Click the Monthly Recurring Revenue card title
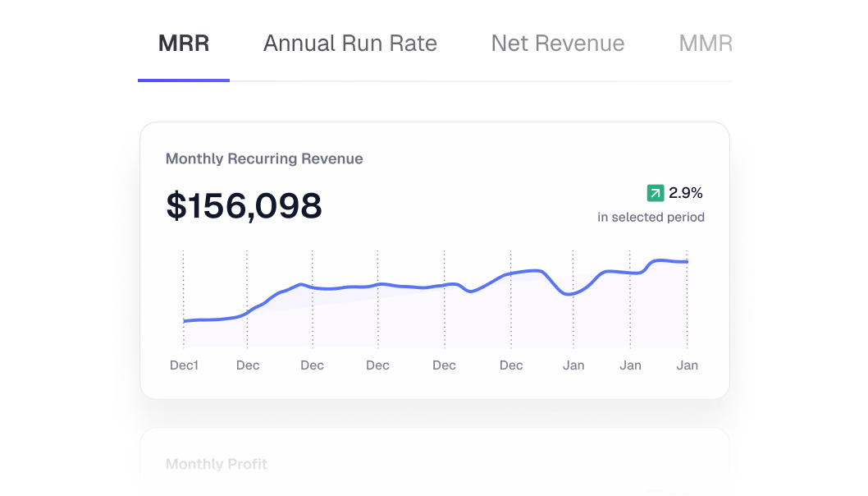The height and width of the screenshot is (496, 868). (x=264, y=158)
